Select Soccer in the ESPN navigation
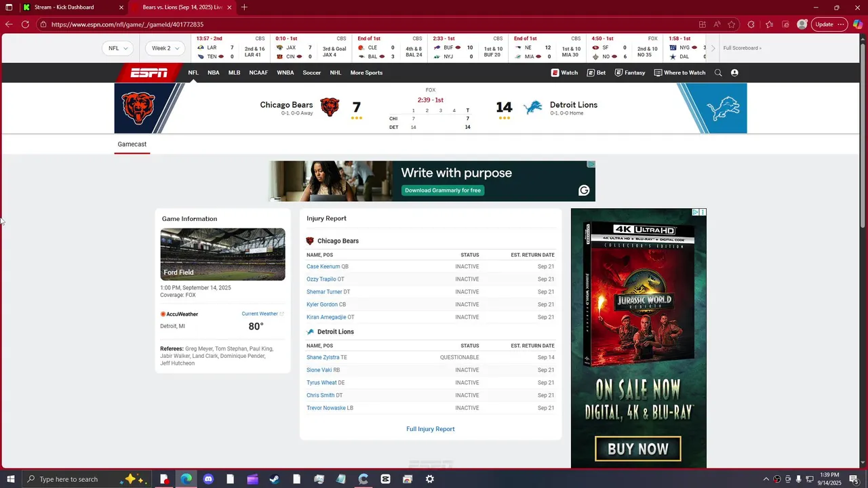Viewport: 868px width, 488px height. 312,73
